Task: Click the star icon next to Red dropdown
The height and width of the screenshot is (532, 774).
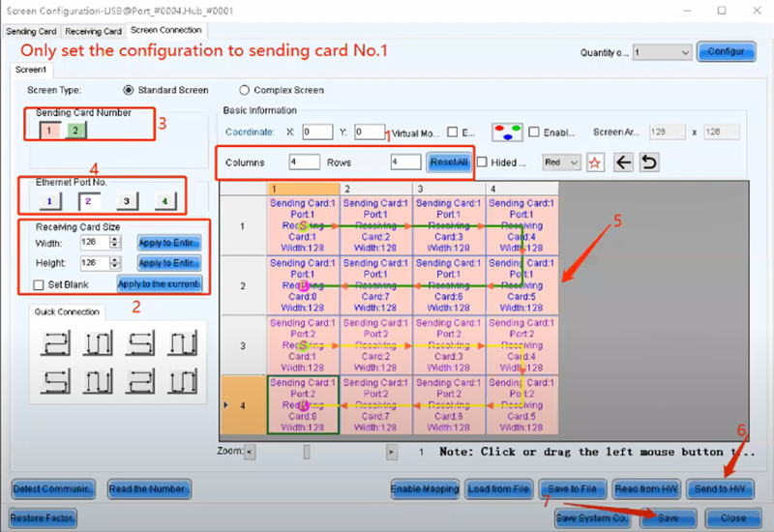Action: (595, 163)
